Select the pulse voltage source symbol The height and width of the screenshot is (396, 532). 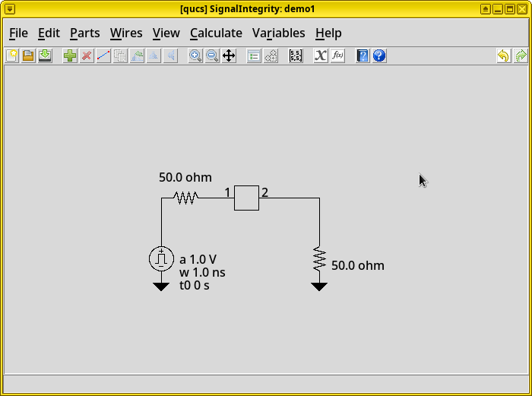tap(161, 258)
